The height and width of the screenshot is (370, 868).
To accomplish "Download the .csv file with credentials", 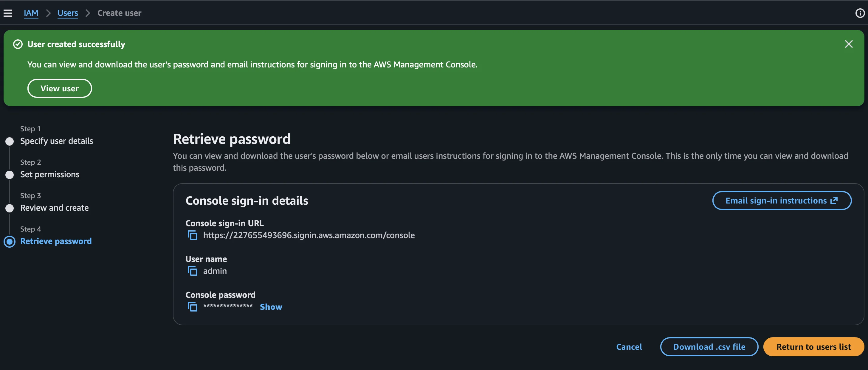I will (x=709, y=347).
